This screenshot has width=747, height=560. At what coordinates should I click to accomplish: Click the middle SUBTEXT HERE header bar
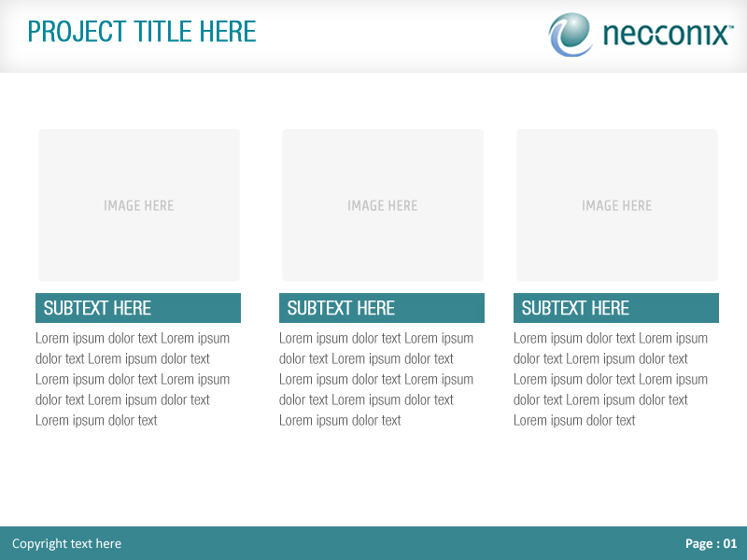point(382,308)
